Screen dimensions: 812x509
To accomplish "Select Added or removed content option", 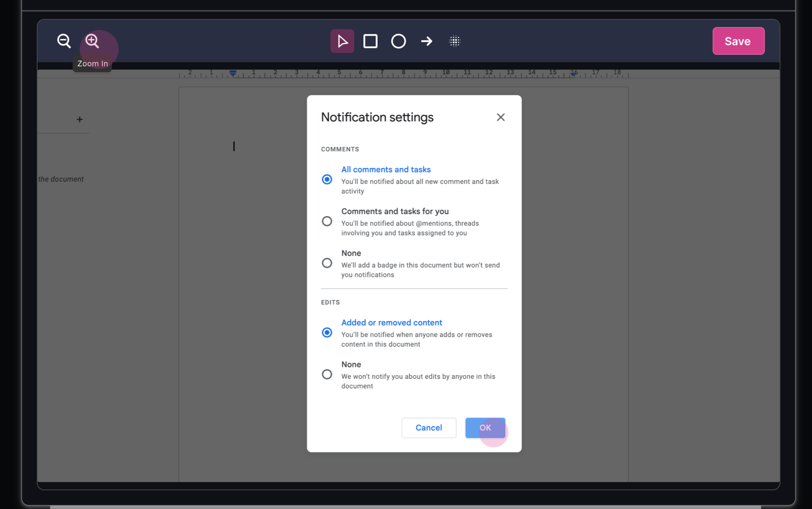I will [x=327, y=333].
